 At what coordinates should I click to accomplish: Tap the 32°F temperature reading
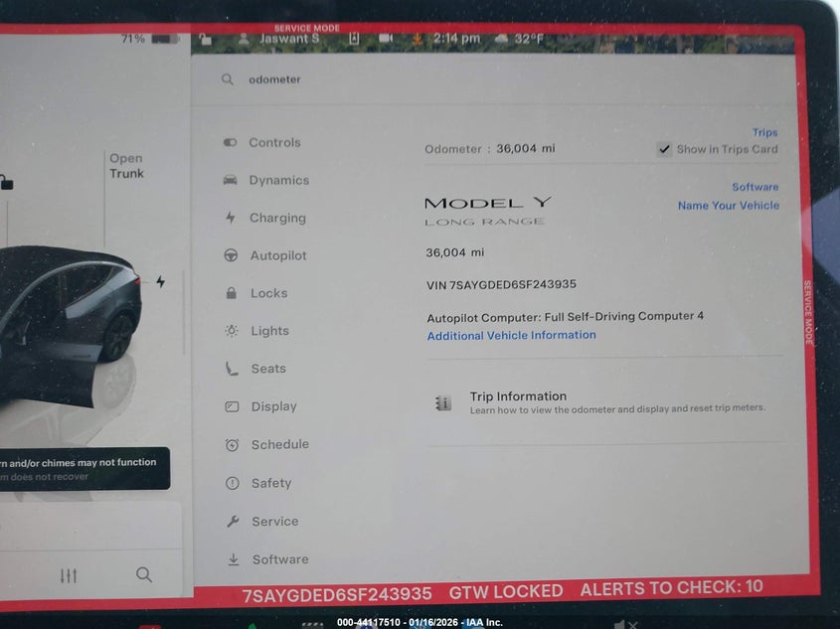coord(529,39)
